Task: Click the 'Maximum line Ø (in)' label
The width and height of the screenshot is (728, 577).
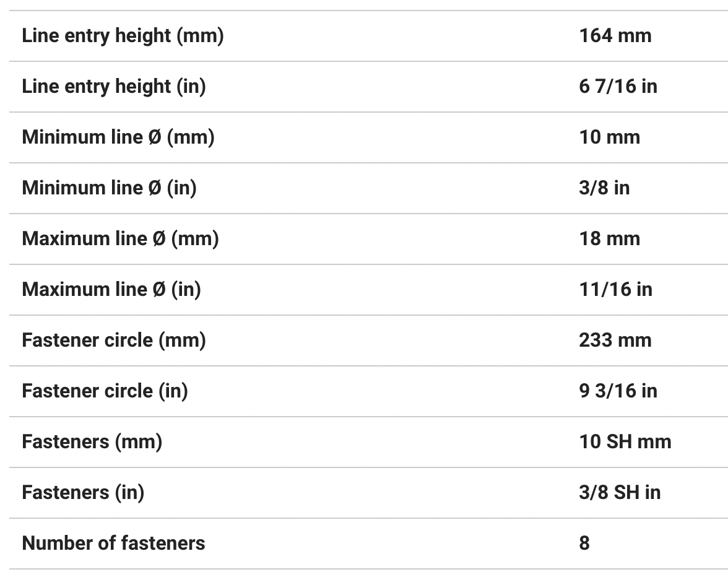Action: pos(111,290)
